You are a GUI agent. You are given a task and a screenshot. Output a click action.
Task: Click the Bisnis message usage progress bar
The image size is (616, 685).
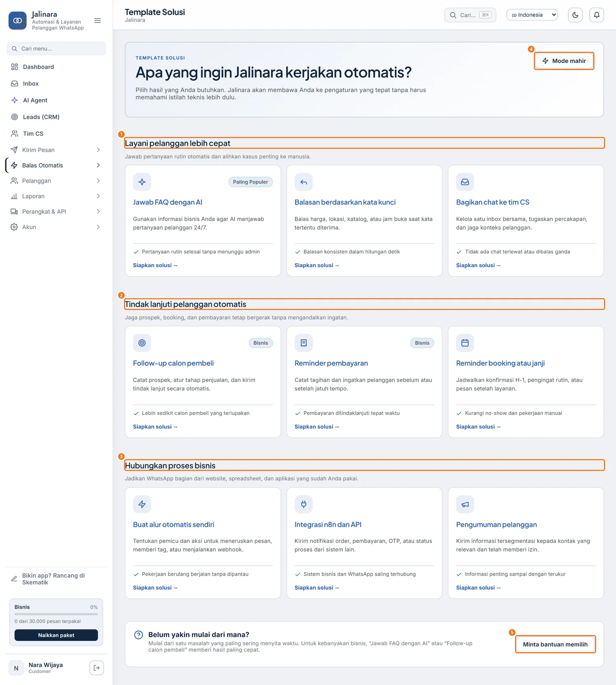coord(56,614)
